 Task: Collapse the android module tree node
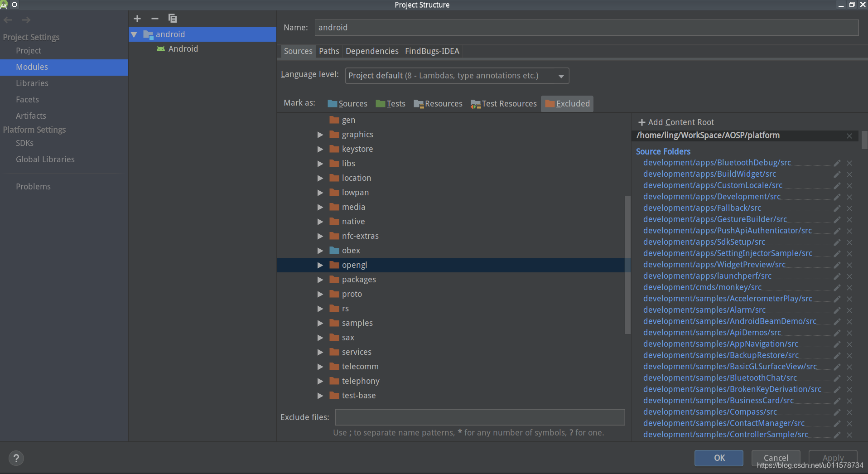134,34
